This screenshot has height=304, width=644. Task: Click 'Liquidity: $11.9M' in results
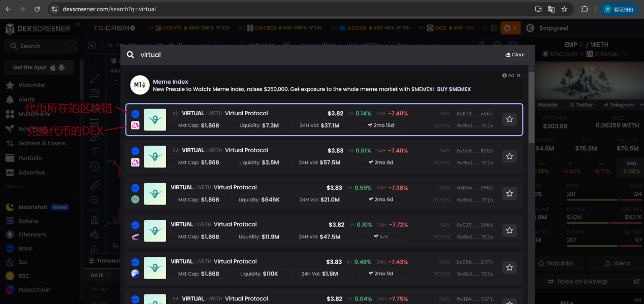[259, 237]
